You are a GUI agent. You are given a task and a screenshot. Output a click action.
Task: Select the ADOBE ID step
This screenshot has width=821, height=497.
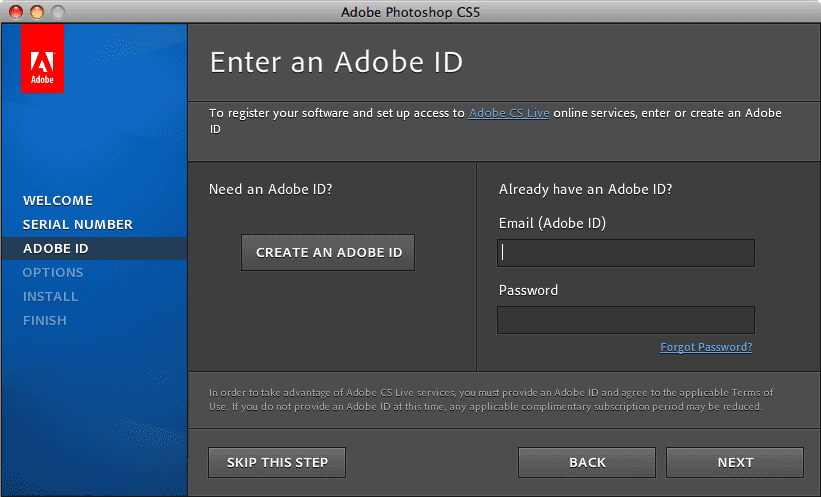(56, 249)
